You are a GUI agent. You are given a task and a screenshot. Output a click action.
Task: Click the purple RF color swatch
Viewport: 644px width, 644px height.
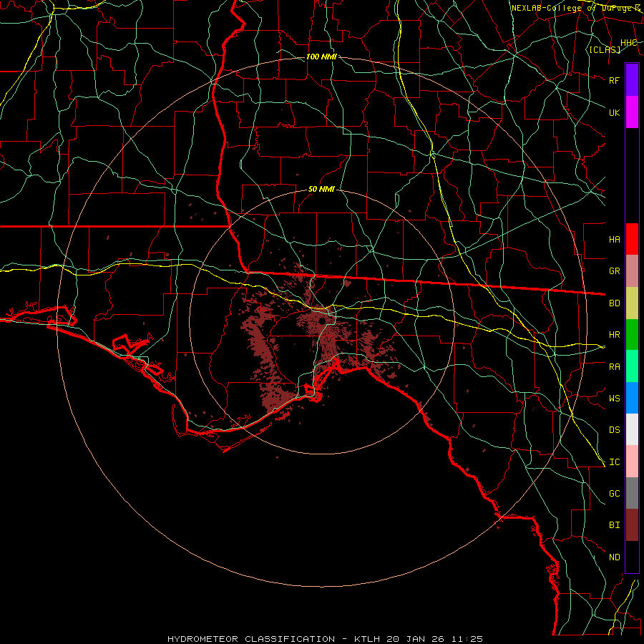pyautogui.click(x=632, y=80)
